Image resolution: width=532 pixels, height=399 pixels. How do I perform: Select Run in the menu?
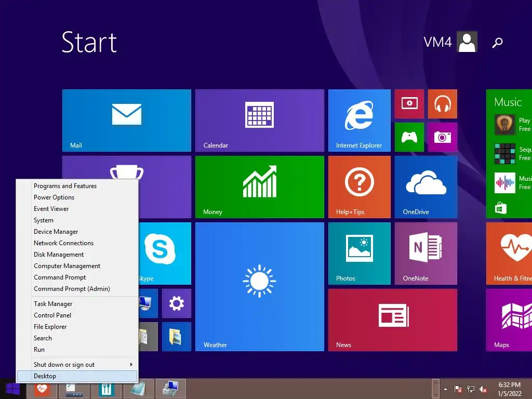click(78, 350)
